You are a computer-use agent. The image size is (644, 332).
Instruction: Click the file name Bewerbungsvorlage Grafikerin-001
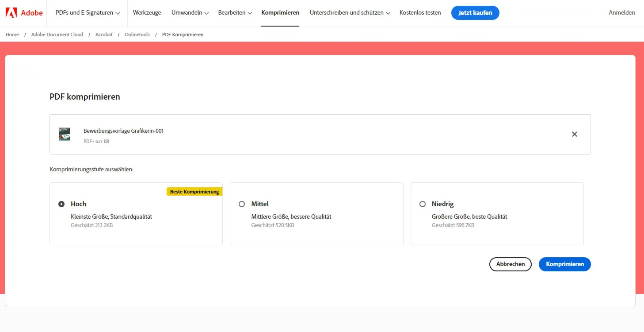[123, 131]
